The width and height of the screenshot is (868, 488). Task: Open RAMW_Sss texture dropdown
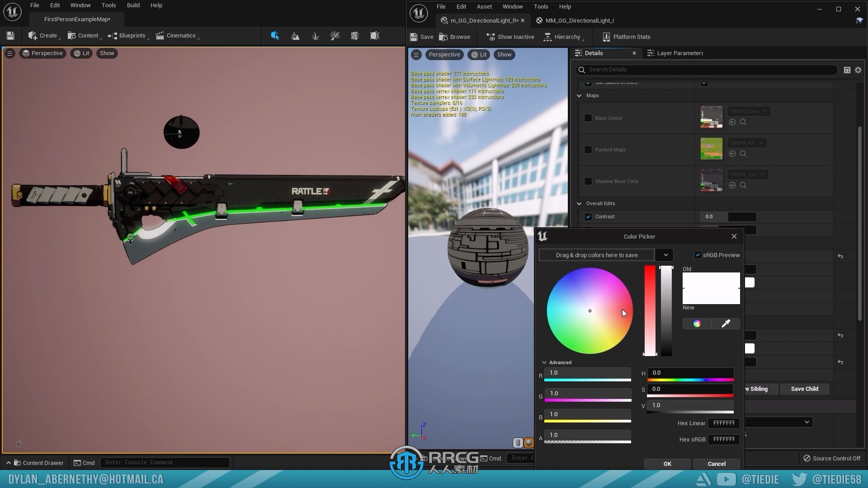click(x=748, y=174)
